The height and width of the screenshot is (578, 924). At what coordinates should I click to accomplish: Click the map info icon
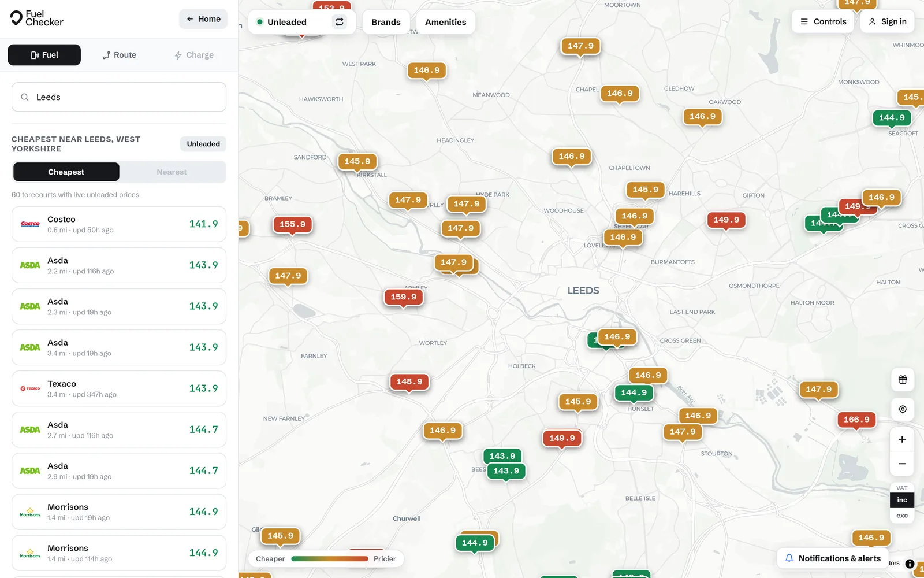pyautogui.click(x=910, y=564)
